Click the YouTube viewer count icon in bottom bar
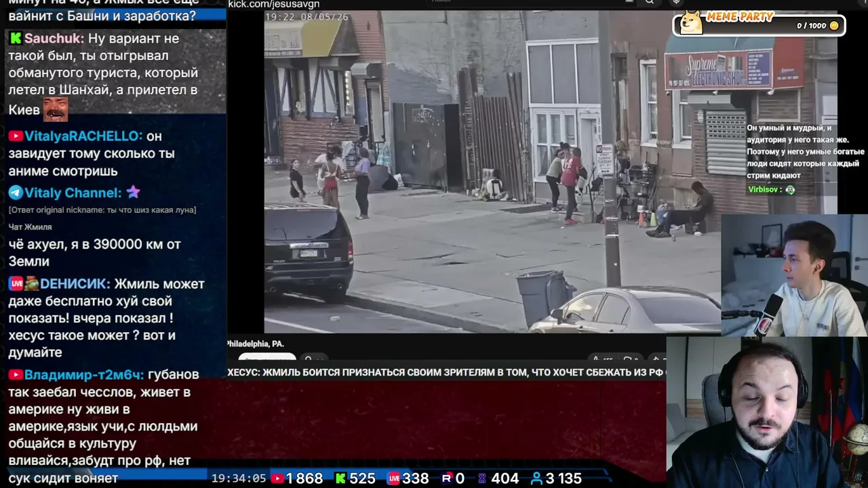The height and width of the screenshot is (488, 868). click(x=277, y=479)
